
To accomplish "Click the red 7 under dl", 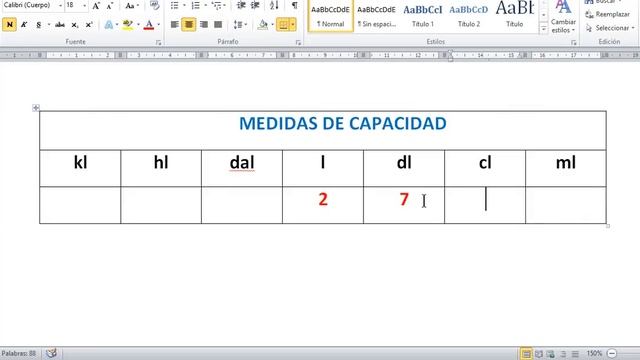I will coord(404,199).
